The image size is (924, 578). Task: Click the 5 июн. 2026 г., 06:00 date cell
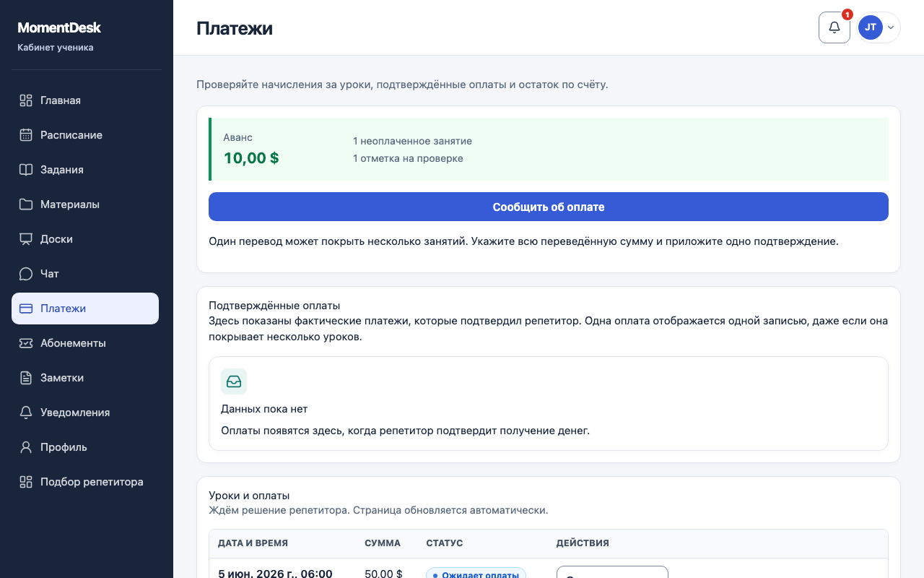tap(275, 574)
